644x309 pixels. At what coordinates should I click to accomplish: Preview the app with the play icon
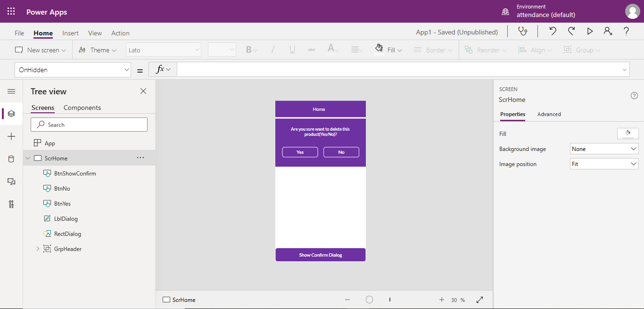(590, 31)
